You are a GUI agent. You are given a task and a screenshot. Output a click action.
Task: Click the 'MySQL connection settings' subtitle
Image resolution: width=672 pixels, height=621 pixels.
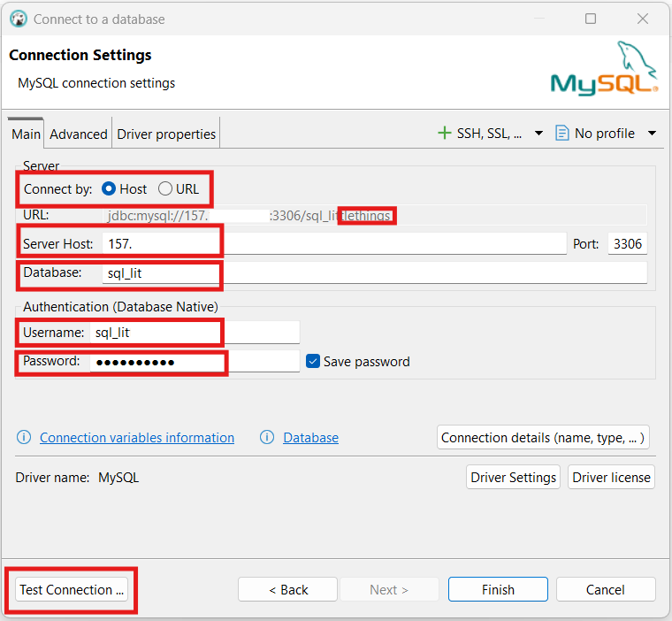click(96, 83)
